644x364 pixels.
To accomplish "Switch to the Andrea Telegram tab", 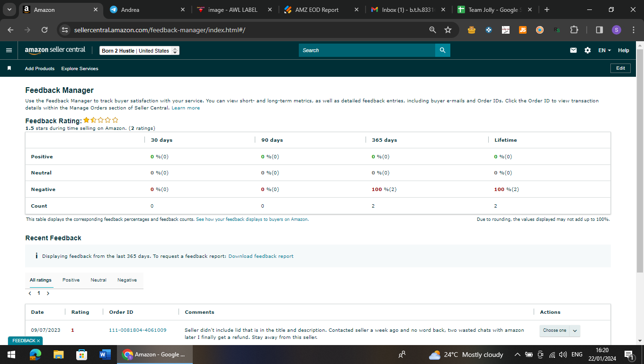I will pyautogui.click(x=148, y=9).
